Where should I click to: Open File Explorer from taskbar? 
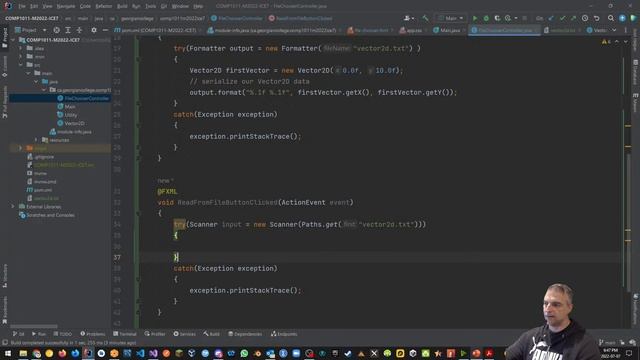coord(23,353)
